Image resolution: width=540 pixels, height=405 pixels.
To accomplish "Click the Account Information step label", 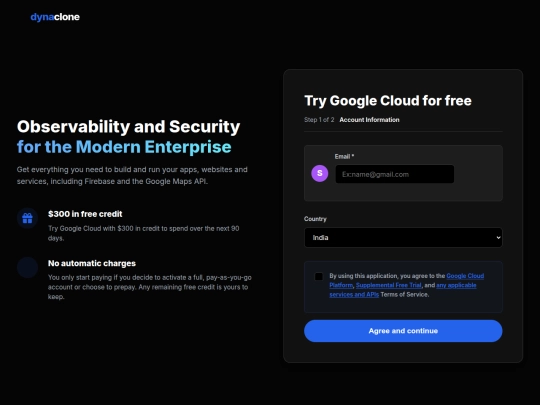I will click(x=369, y=120).
